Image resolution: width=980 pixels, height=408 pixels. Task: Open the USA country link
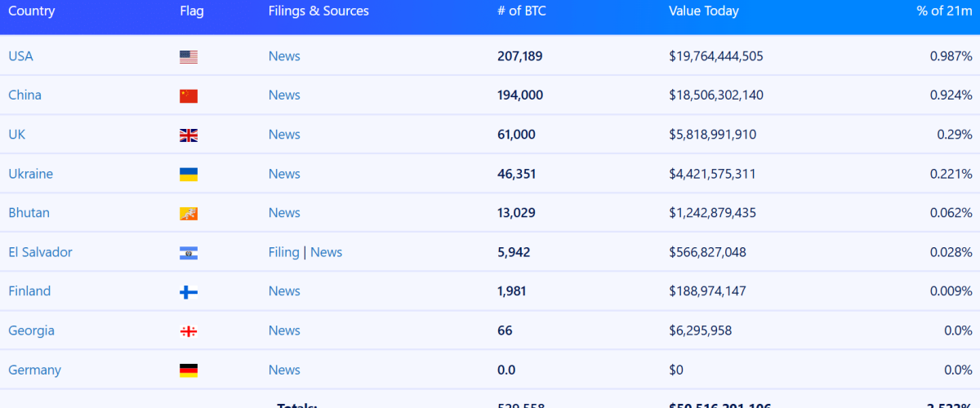tap(20, 56)
